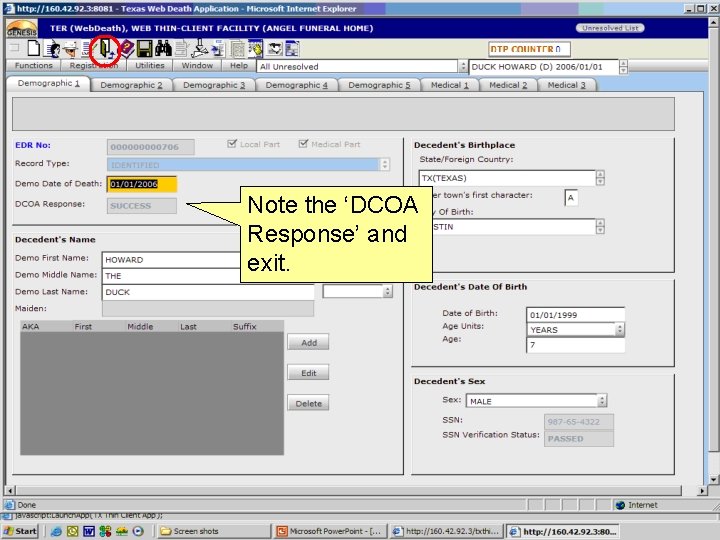720x540 pixels.
Task: Click the horizontal scrollbar right arrow
Action: click(x=702, y=490)
